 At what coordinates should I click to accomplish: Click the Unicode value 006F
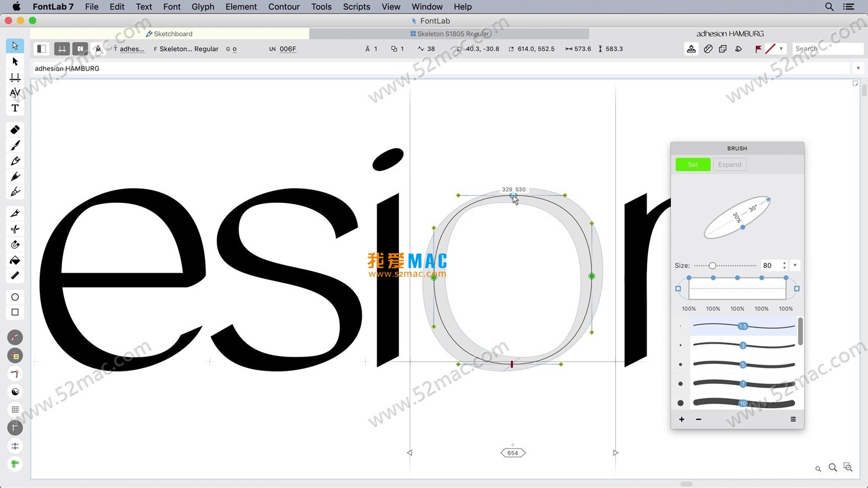[288, 49]
